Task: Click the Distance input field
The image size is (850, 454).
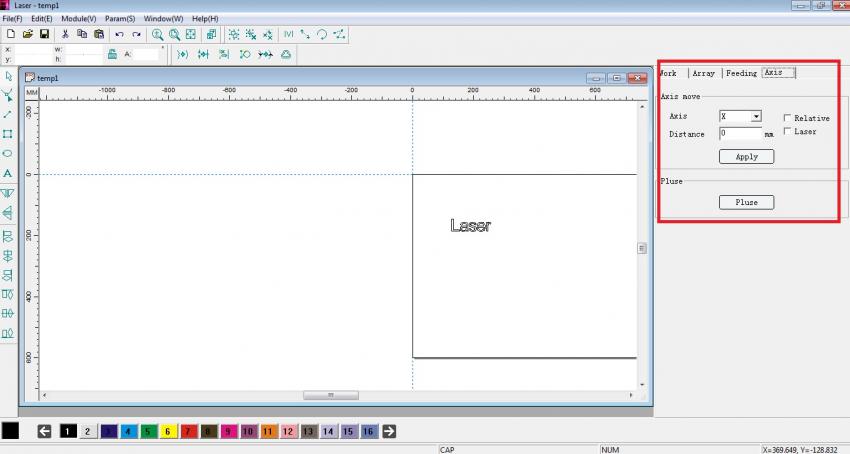Action: coord(740,133)
